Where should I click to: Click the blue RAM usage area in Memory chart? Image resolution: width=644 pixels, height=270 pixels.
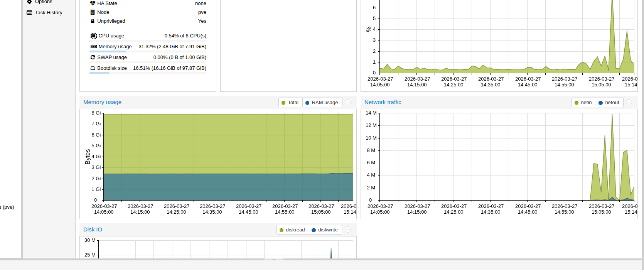point(228,187)
